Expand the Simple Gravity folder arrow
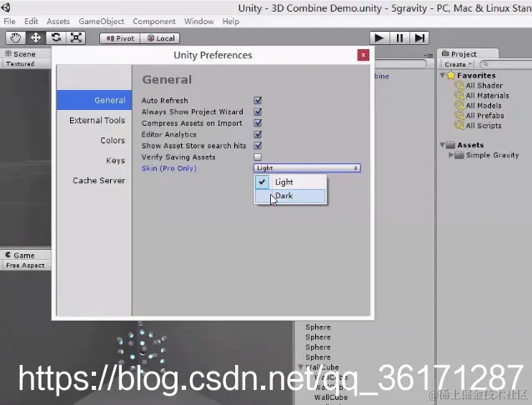Viewport: 532px width, 405px height. coord(450,155)
